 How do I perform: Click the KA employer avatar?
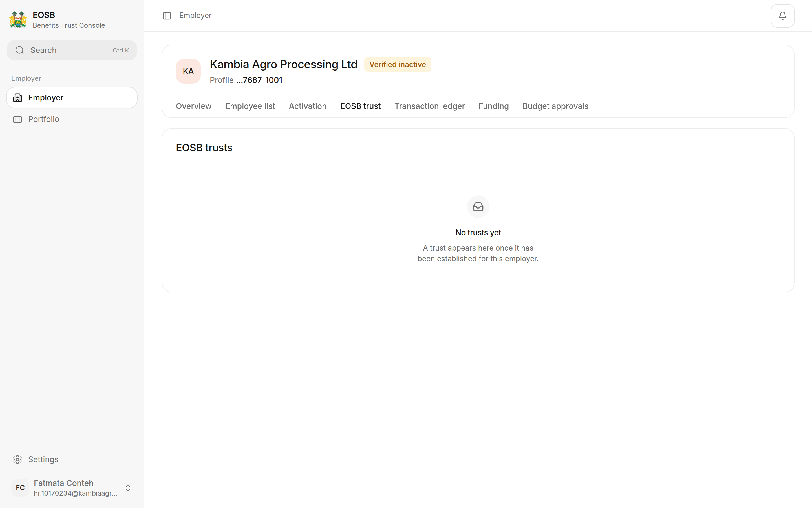pyautogui.click(x=188, y=71)
